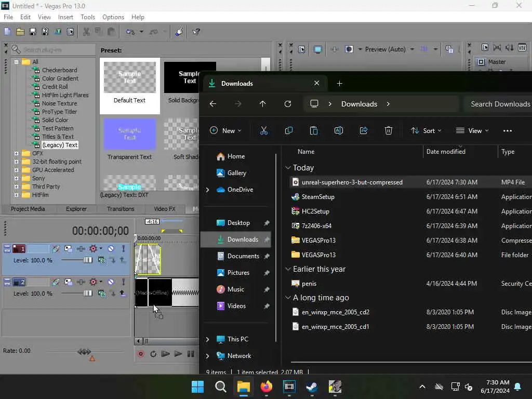Save project using the floppy disk icon
532x399 pixels.
coord(33,32)
